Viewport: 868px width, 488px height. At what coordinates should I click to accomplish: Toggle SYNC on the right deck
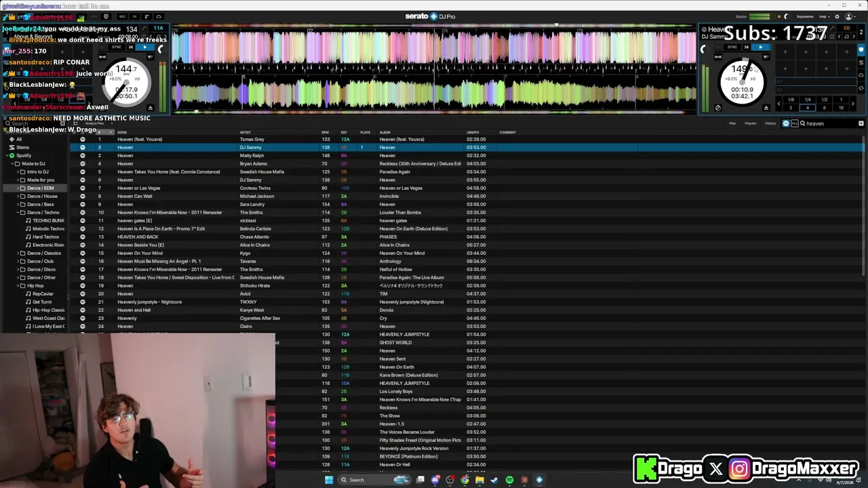(732, 47)
